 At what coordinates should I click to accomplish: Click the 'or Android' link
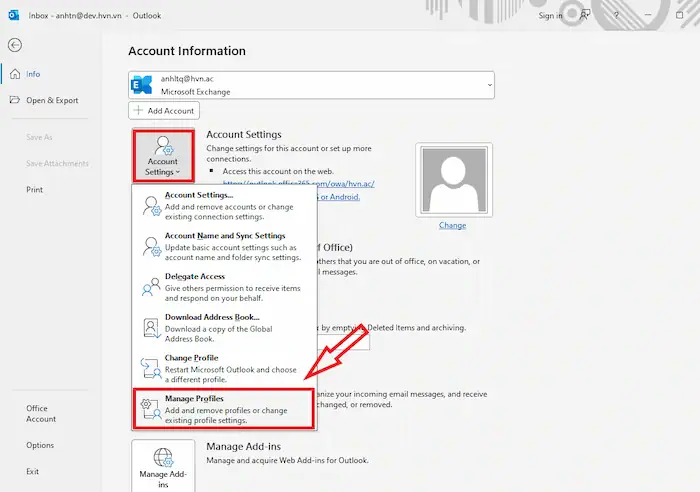coord(340,197)
